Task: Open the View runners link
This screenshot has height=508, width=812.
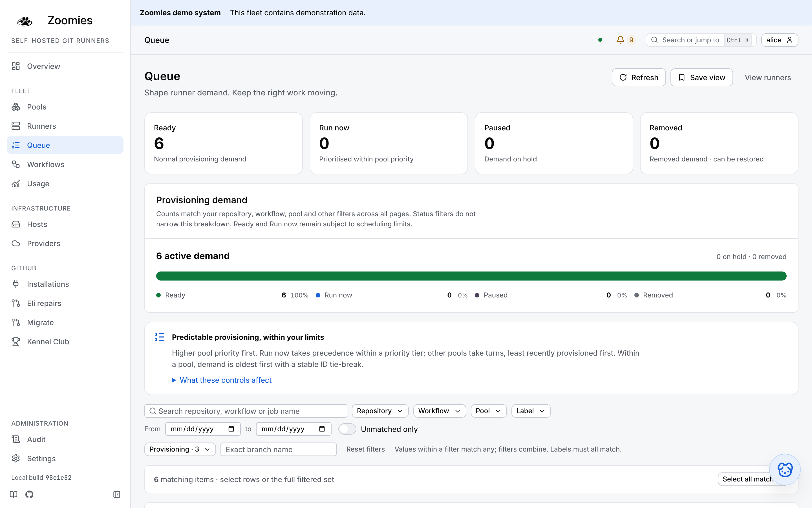Action: pyautogui.click(x=768, y=77)
